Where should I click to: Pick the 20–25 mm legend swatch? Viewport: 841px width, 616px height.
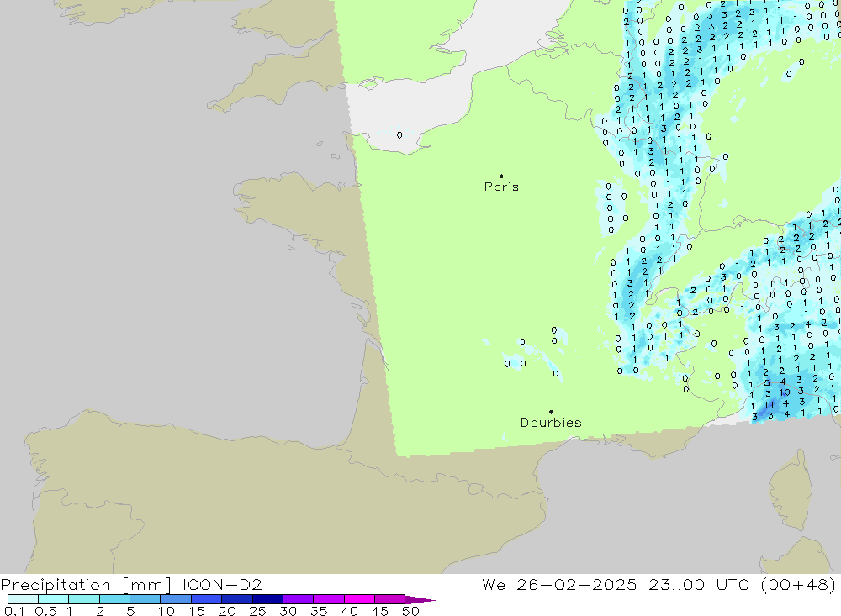coord(236,599)
